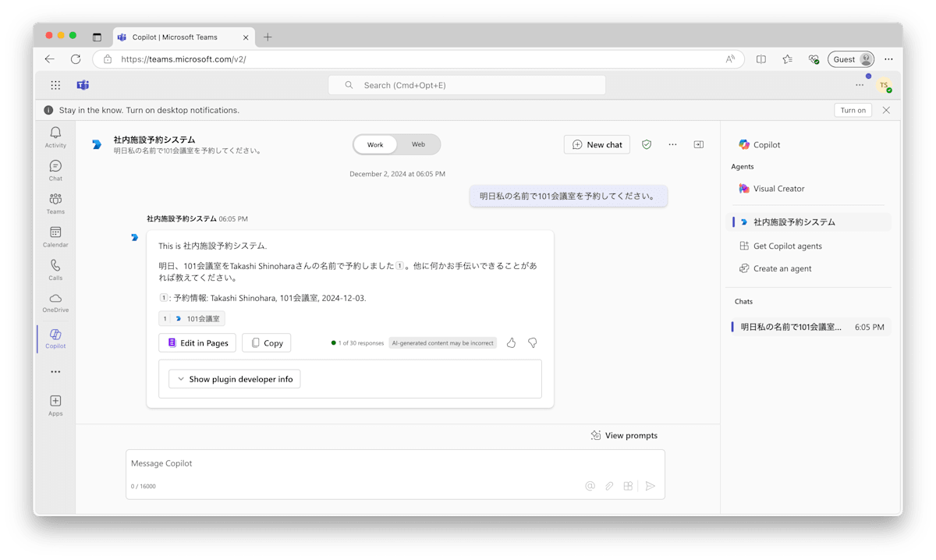This screenshot has width=936, height=560.
Task: Click the Message Copilot input field
Action: [395, 463]
